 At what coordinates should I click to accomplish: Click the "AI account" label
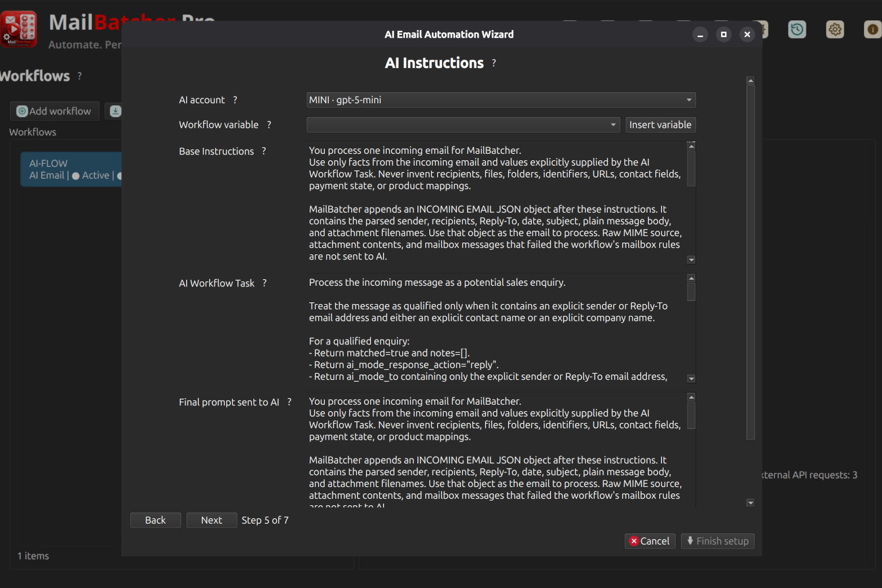pyautogui.click(x=201, y=100)
